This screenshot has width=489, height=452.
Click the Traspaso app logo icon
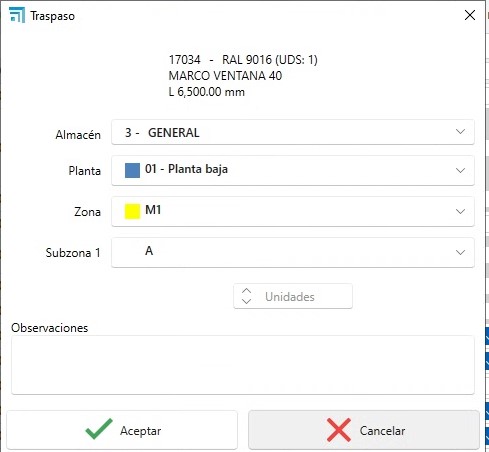(17, 15)
